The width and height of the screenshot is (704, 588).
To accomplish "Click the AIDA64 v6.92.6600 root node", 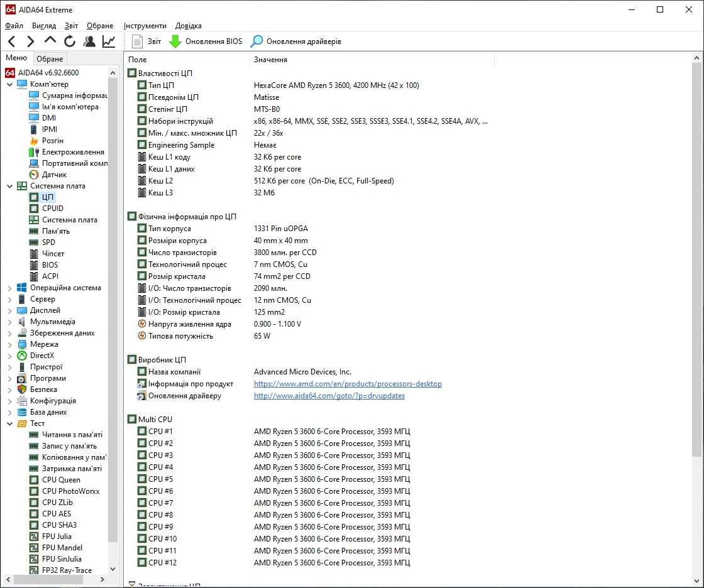I will click(42, 72).
